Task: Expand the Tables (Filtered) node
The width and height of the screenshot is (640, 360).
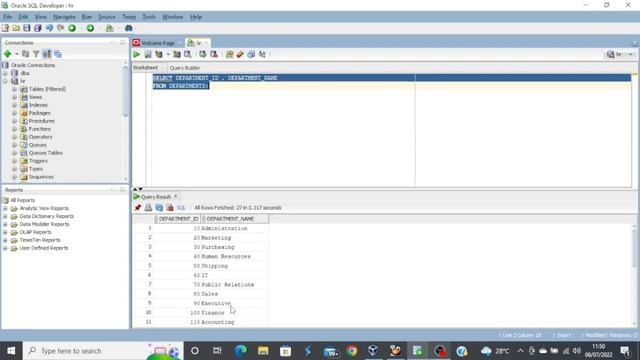Action: click(15, 89)
